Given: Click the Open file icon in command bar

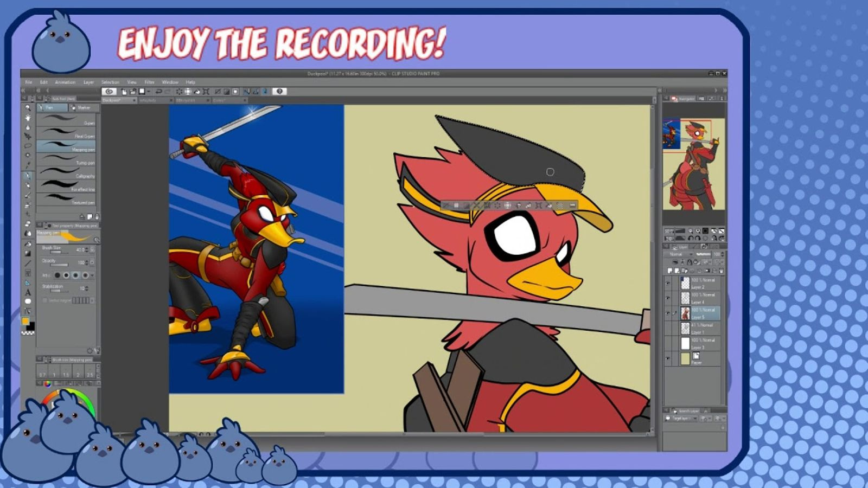Looking at the screenshot, I should 133,92.
